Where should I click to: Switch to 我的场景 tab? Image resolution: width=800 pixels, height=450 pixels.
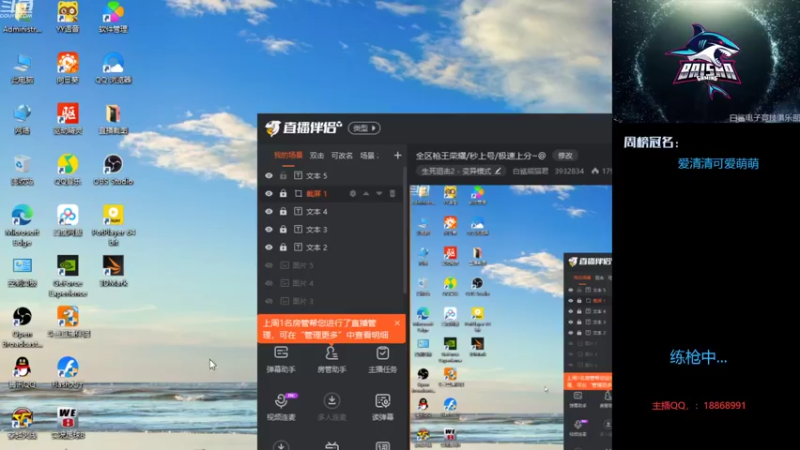point(288,155)
